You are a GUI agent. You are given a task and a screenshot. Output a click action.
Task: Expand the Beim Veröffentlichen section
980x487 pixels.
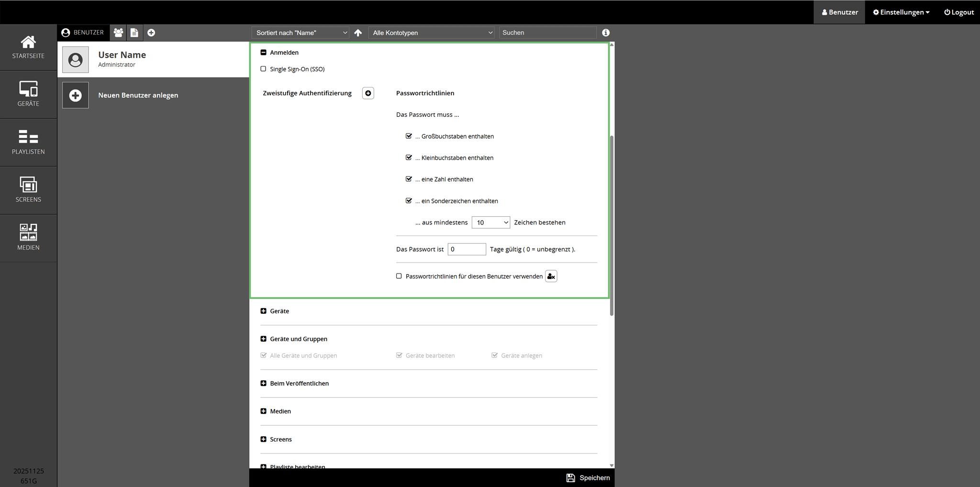263,383
